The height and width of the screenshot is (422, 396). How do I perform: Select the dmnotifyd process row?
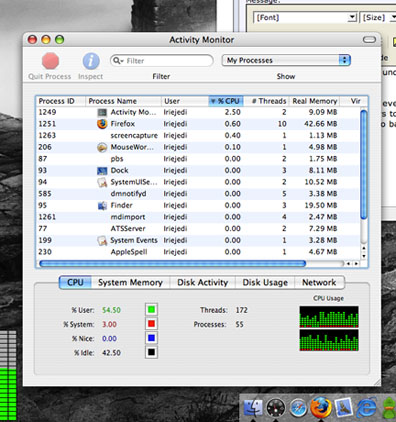click(x=197, y=194)
